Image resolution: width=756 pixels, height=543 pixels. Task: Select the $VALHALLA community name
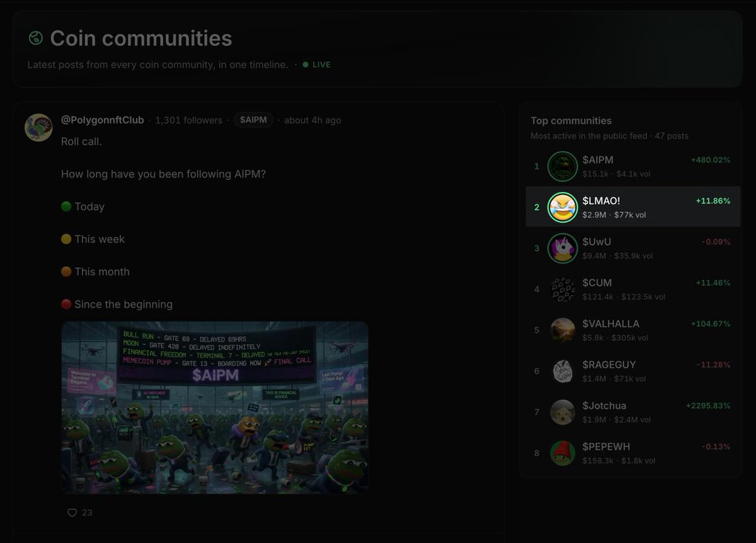pyautogui.click(x=611, y=324)
